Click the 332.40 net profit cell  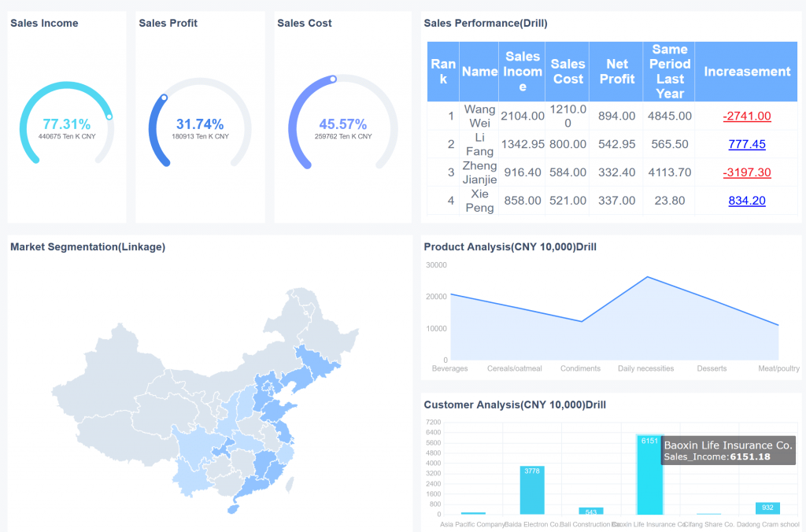click(x=616, y=172)
